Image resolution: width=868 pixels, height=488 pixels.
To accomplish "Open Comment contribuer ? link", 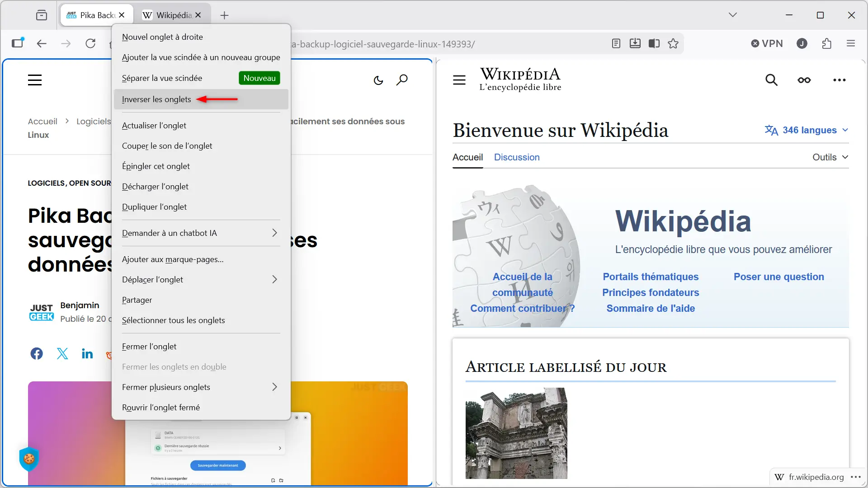I will pyautogui.click(x=522, y=308).
